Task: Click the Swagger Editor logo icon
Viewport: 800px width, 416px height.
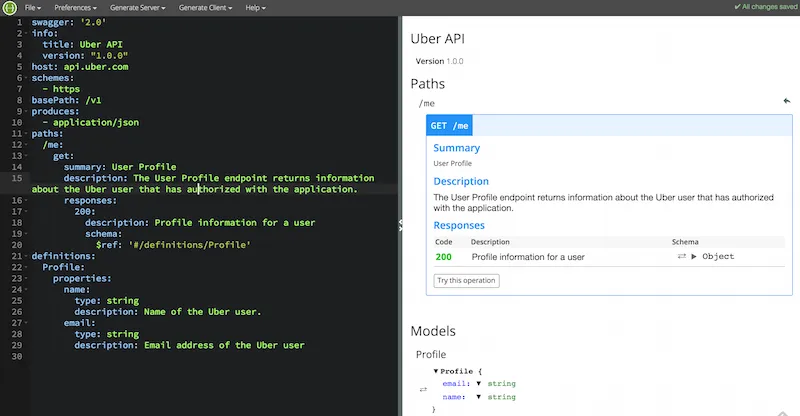Action: click(9, 8)
